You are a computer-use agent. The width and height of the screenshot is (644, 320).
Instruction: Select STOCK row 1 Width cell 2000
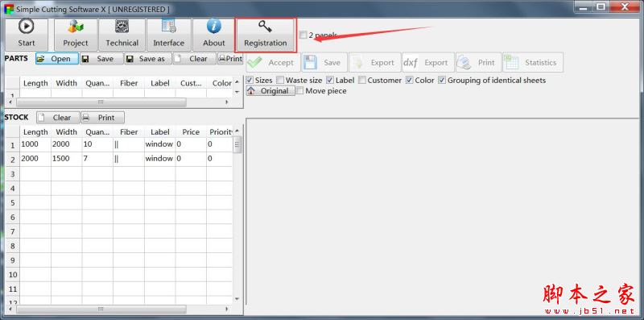click(67, 144)
